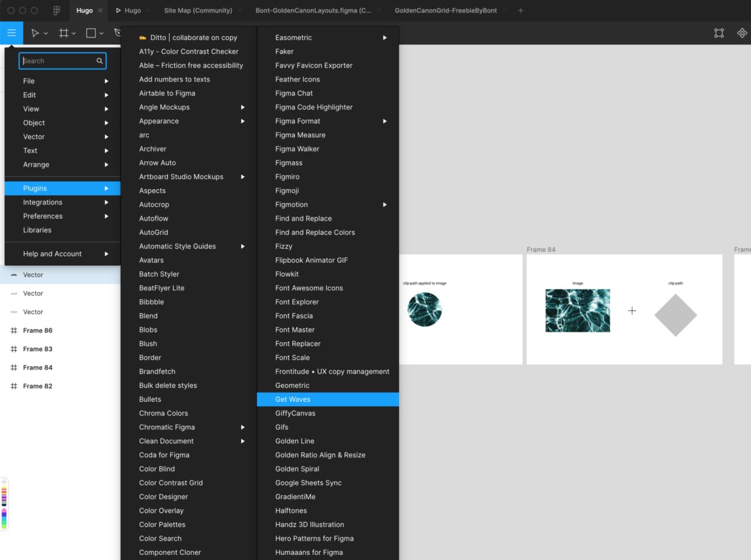Close the Hugo tab with its X

100,11
